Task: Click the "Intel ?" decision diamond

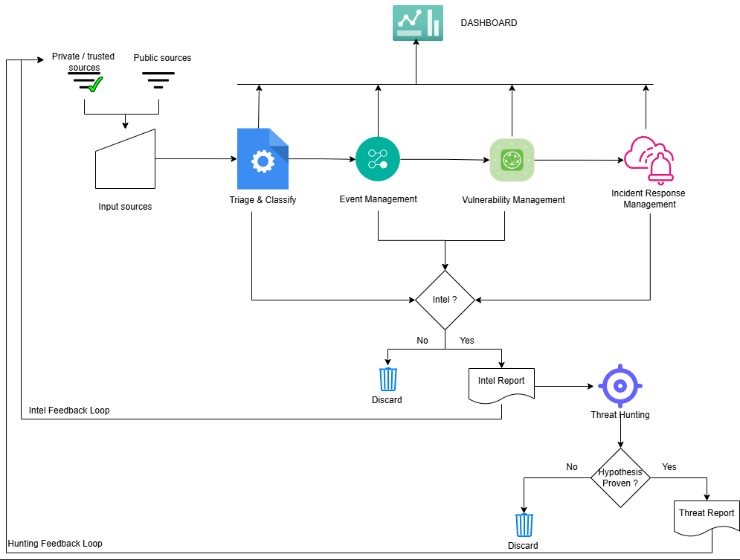Action: (445, 300)
